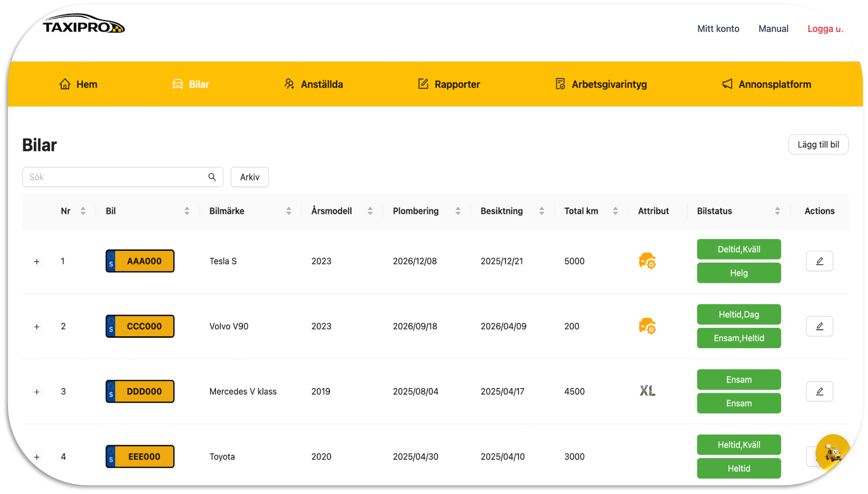Click the TaxiPro logo

click(x=84, y=25)
